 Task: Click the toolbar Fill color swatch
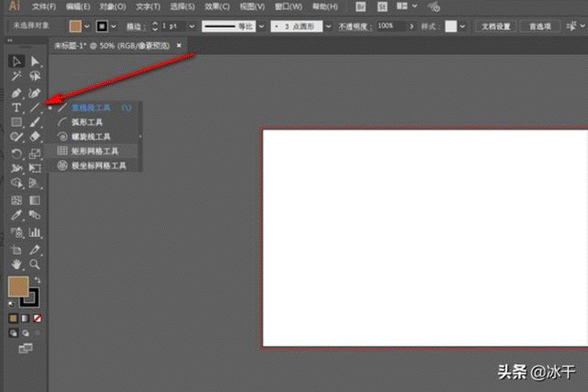click(x=18, y=287)
